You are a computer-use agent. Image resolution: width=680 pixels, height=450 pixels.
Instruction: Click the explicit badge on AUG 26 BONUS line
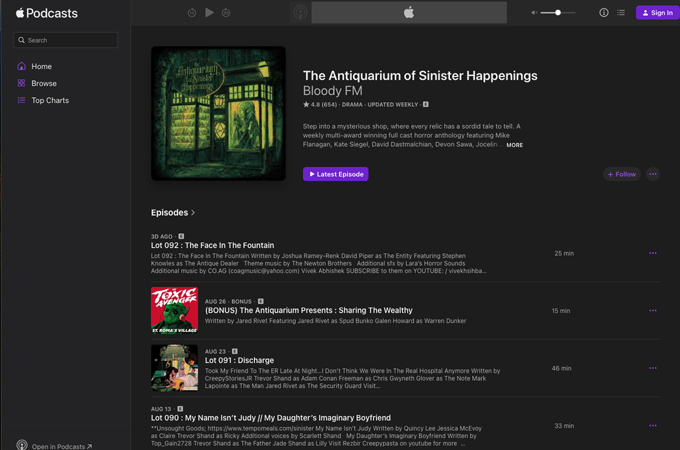point(261,301)
